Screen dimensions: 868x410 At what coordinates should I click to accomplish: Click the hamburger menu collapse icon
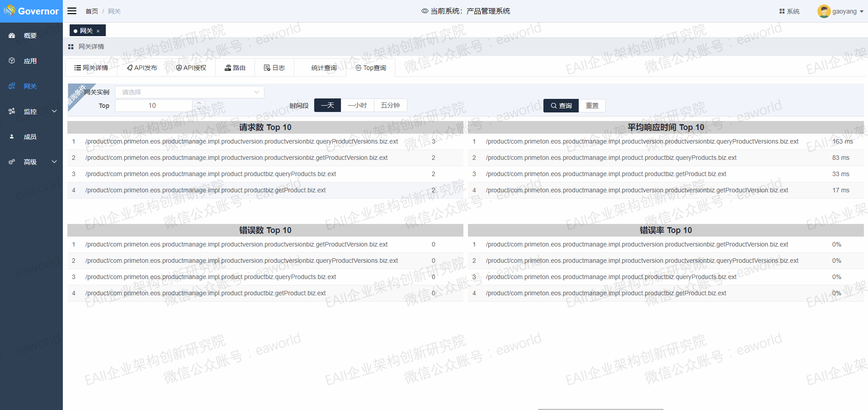[72, 11]
